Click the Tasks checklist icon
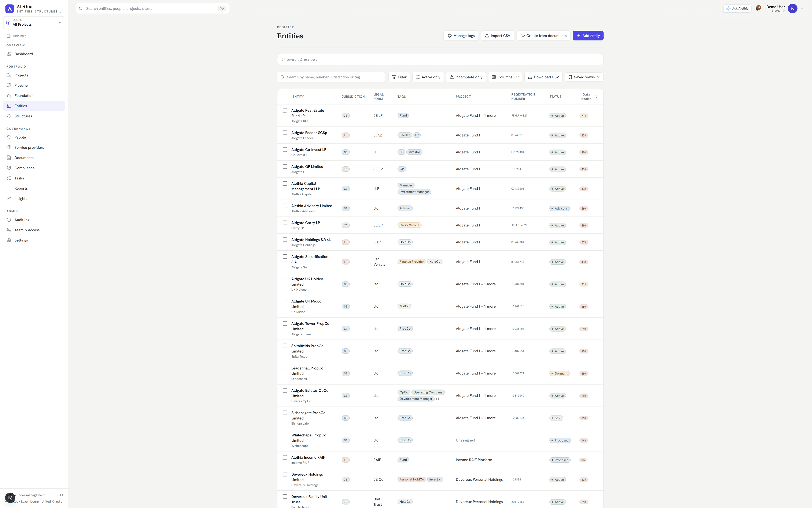 click(9, 178)
